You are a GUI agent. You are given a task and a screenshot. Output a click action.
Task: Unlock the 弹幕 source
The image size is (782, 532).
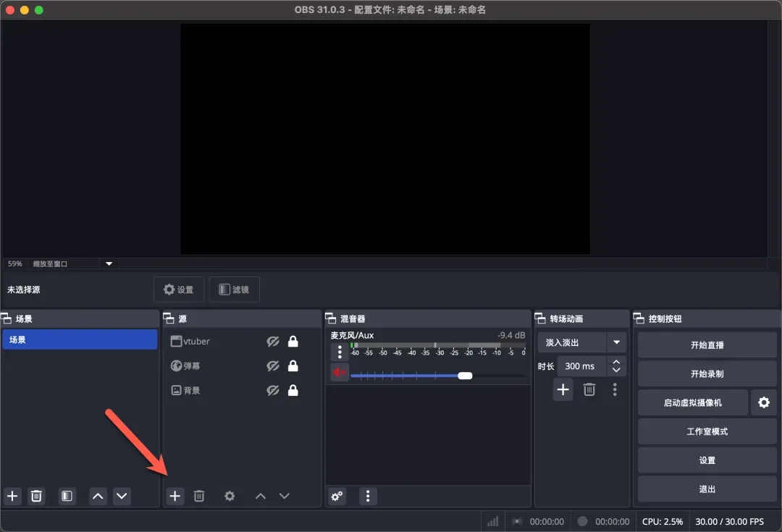coord(293,366)
